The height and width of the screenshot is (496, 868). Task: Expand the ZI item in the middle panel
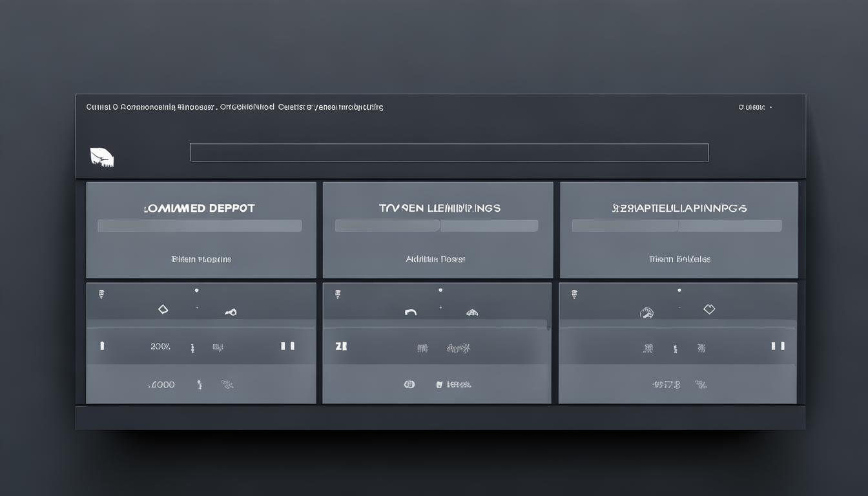tap(340, 346)
